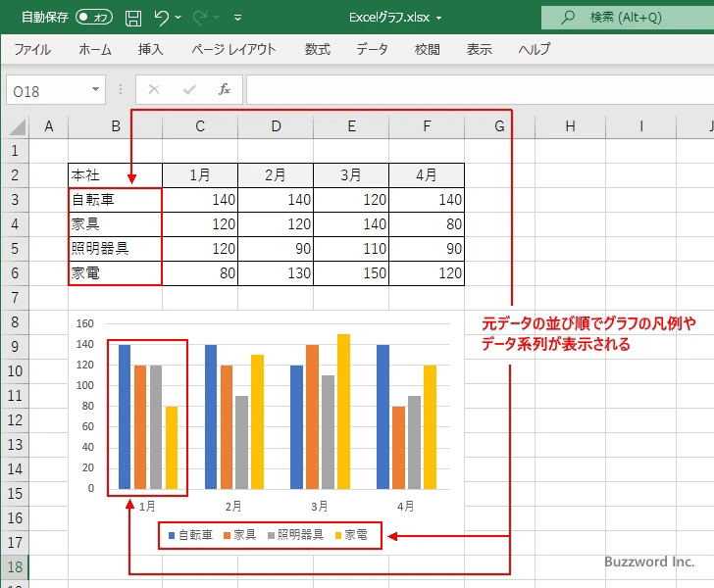Select row 6 header
714x588 pixels.
point(15,273)
